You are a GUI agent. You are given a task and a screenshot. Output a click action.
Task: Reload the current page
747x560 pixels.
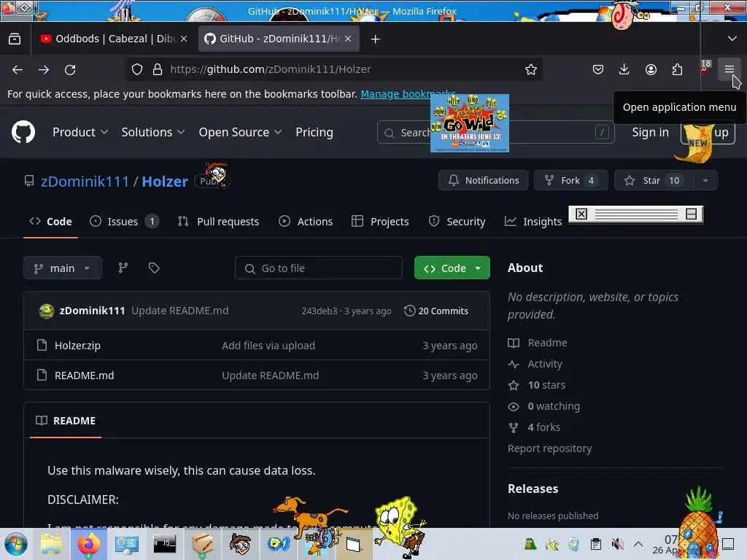(70, 69)
